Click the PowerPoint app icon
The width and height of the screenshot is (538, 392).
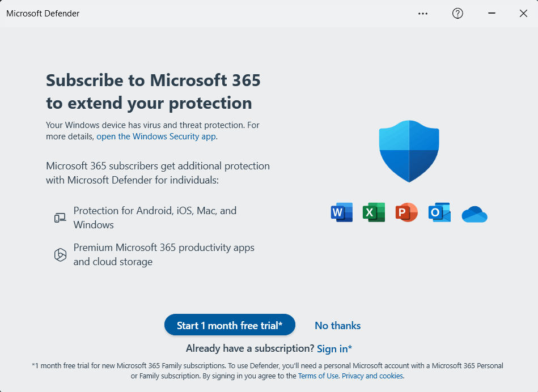coord(406,212)
